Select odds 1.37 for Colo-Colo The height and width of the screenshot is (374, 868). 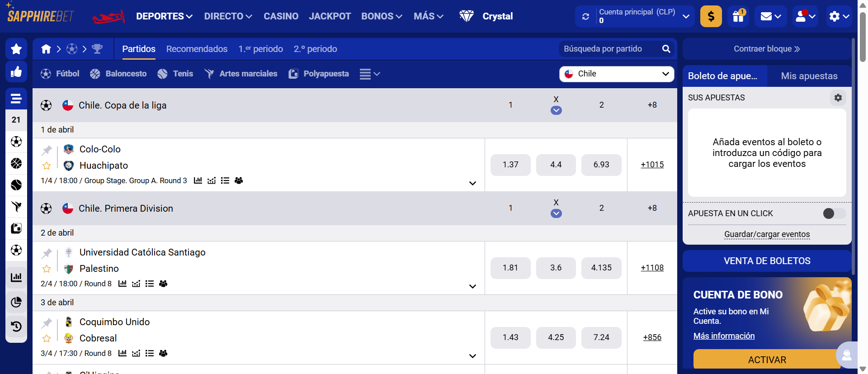tap(510, 165)
